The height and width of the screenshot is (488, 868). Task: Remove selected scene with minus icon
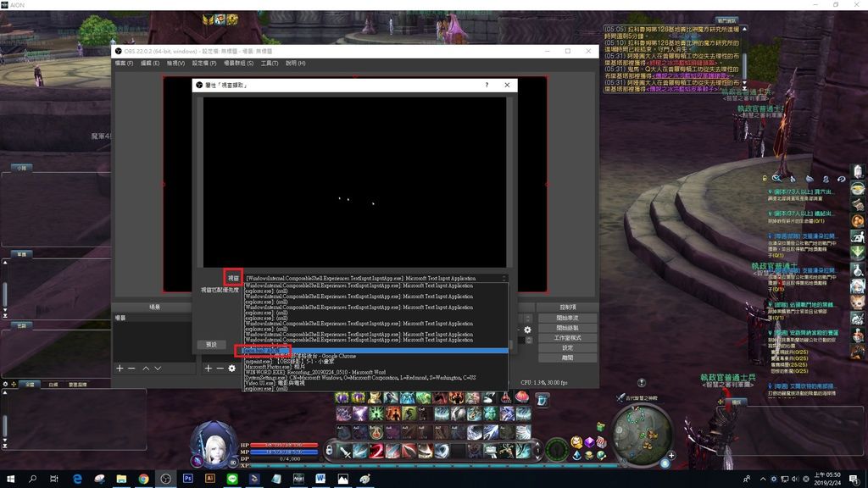click(131, 368)
